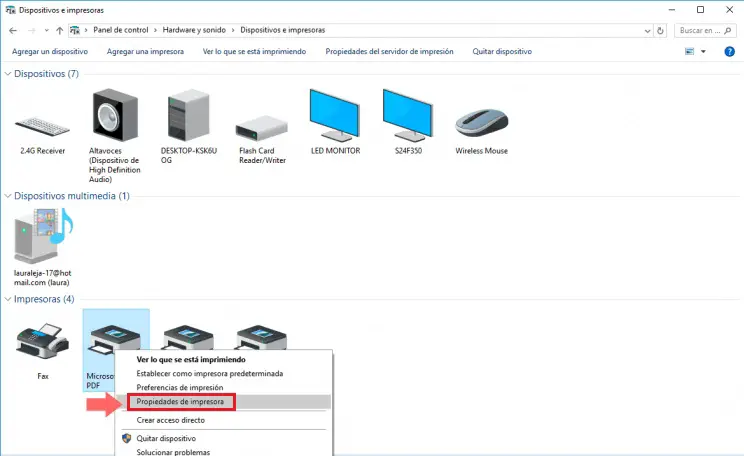Screen dimensions: 744x456
Task: Click the control panel icon in address bar
Action: coord(74,30)
